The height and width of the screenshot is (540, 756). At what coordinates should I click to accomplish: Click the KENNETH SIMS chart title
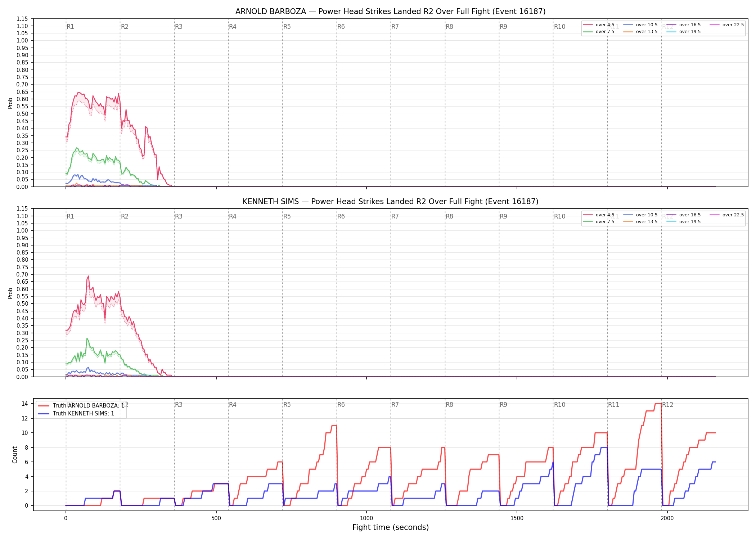(391, 202)
